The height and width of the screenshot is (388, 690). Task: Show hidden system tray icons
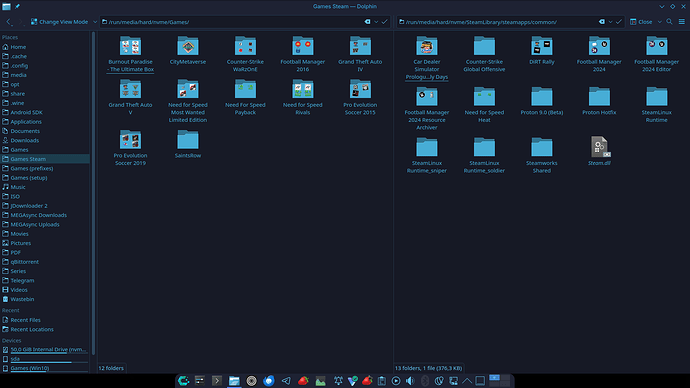pos(467,381)
